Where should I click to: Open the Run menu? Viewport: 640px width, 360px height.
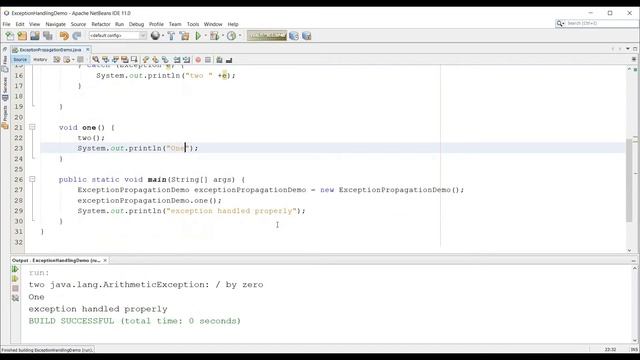tap(119, 24)
